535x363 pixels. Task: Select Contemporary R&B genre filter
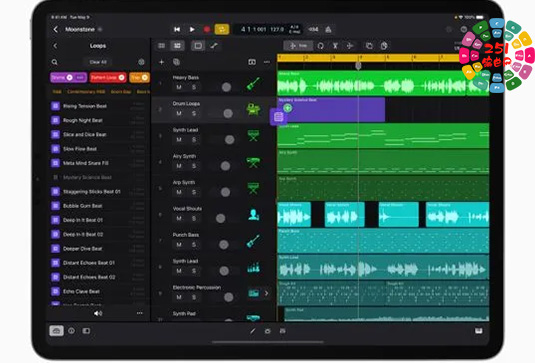click(x=86, y=92)
